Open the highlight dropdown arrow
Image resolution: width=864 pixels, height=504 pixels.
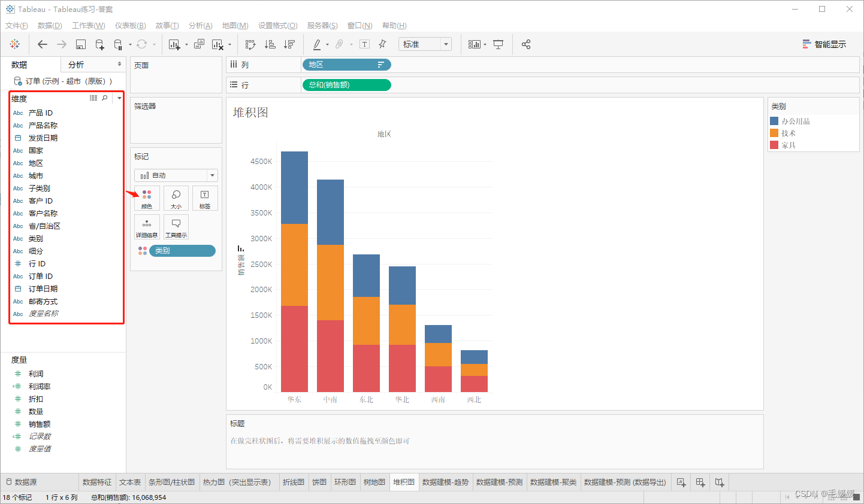click(327, 45)
